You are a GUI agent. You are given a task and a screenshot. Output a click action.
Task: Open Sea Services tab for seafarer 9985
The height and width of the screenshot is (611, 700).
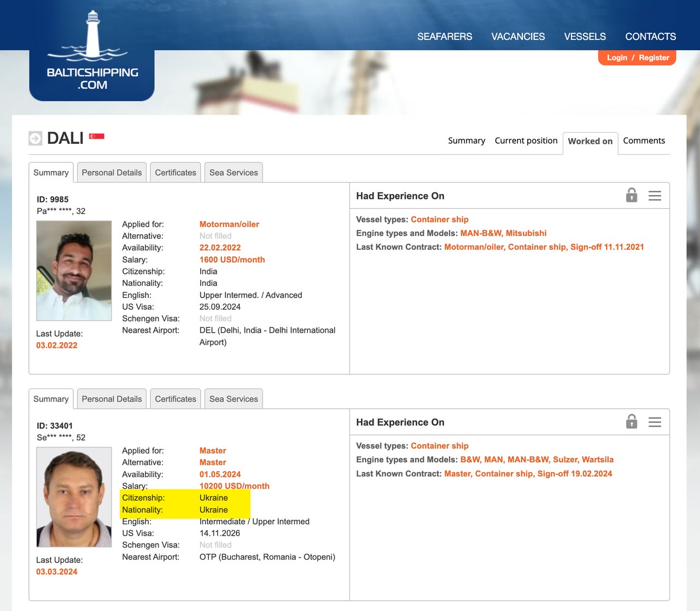(x=234, y=173)
